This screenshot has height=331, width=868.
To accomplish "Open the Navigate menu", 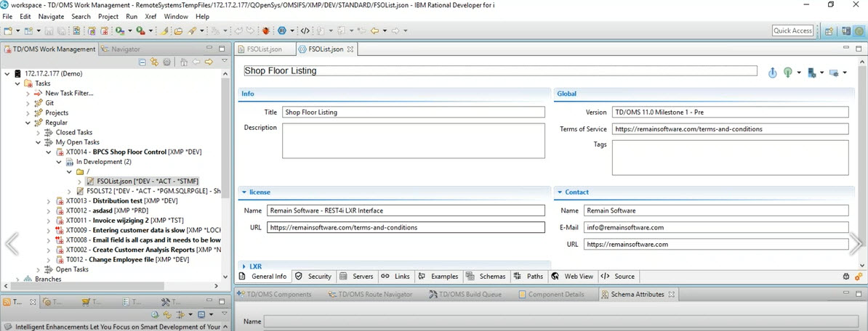I will tap(51, 17).
